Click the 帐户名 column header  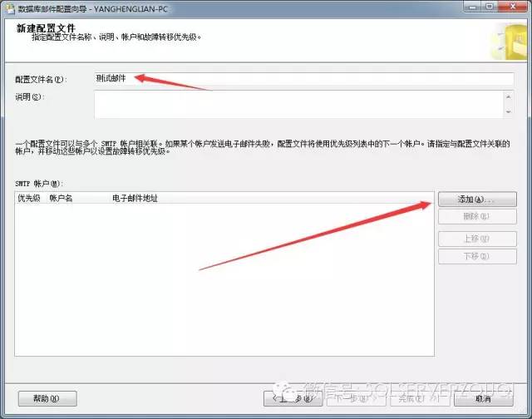(x=61, y=198)
